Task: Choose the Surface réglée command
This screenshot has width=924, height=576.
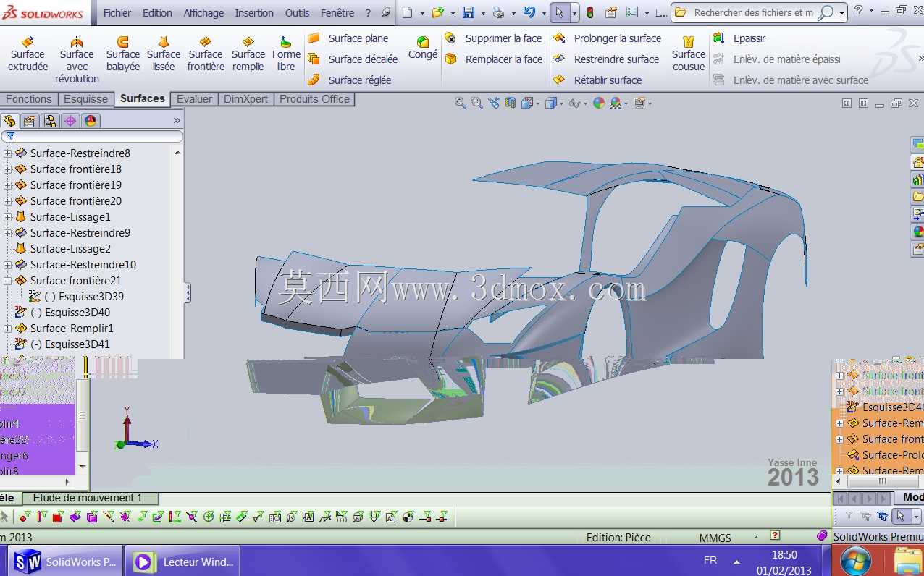Action: pyautogui.click(x=349, y=80)
